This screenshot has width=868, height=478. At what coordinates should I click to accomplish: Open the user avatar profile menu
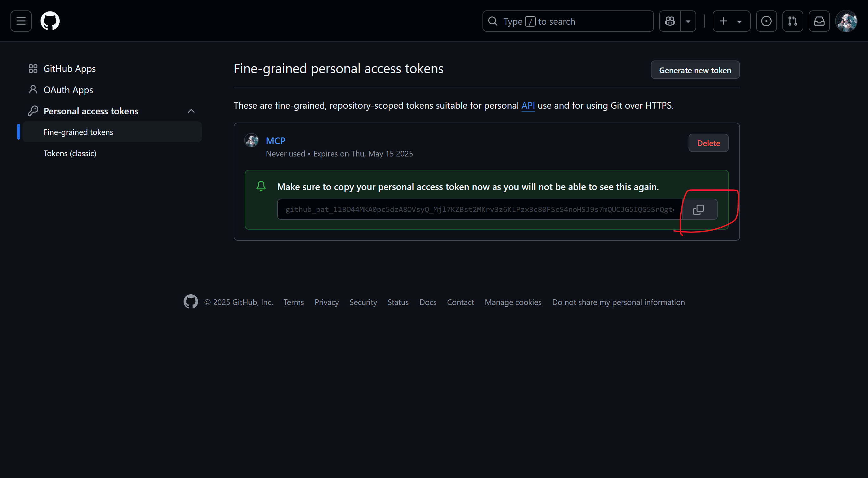point(846,21)
